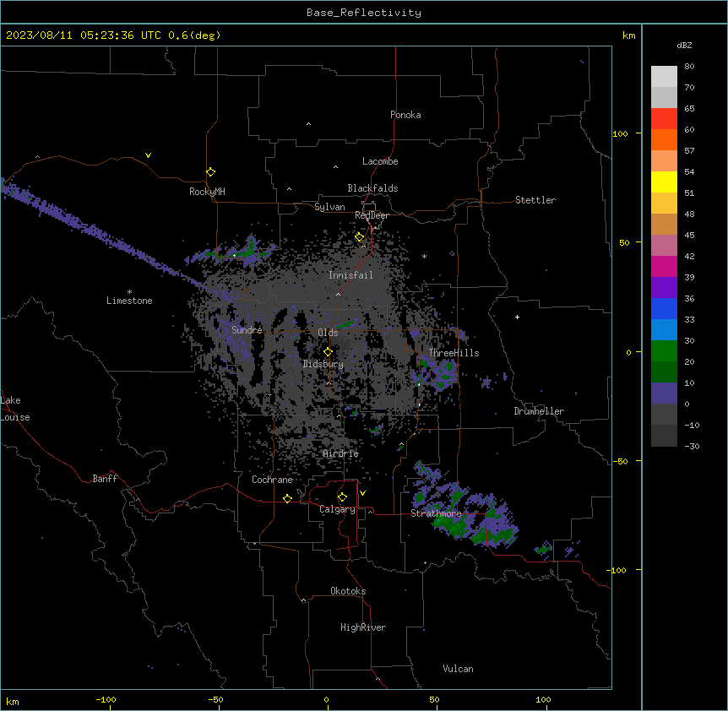The image size is (728, 711).
Task: Click the Strathmore label
Action: click(x=436, y=513)
